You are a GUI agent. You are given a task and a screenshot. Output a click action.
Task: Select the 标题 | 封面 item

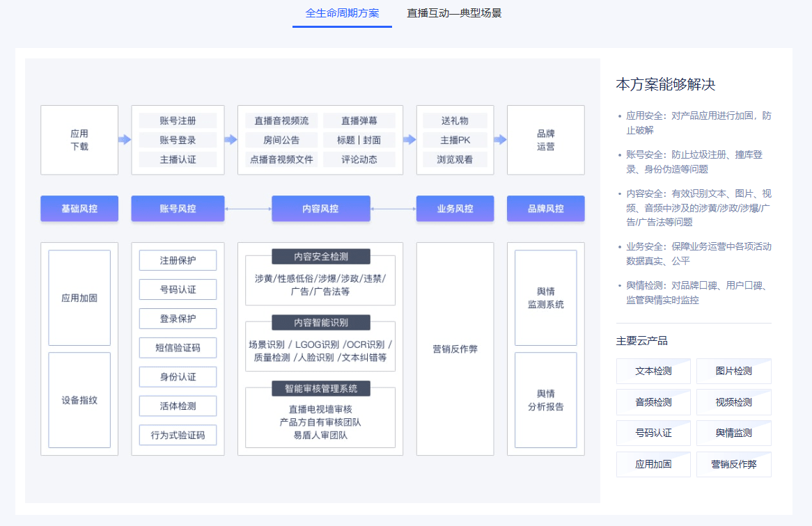coord(359,140)
